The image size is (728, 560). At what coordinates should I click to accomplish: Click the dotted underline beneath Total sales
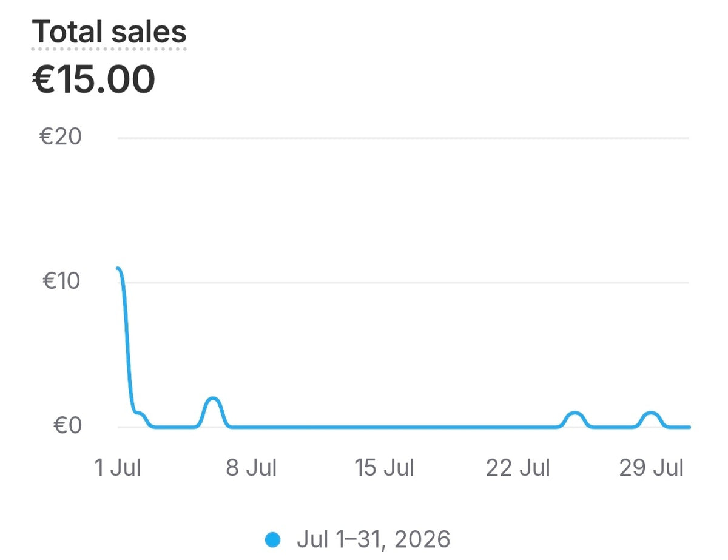pos(109,49)
